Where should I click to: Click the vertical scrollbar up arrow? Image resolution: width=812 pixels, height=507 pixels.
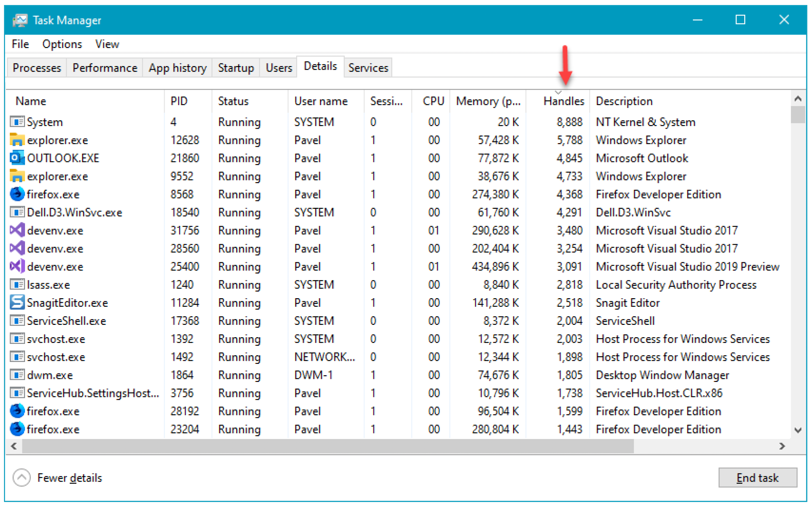point(798,99)
